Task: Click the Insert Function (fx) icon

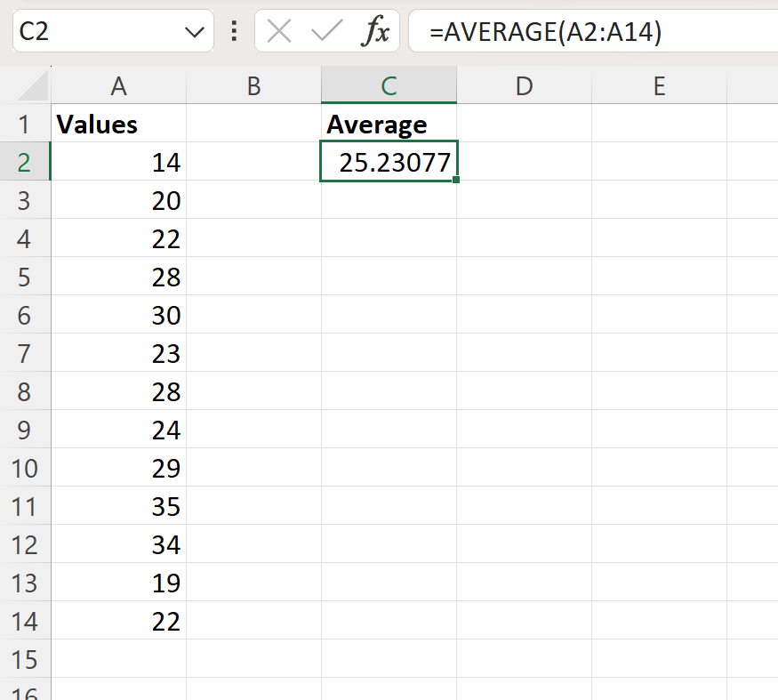Action: tap(378, 31)
